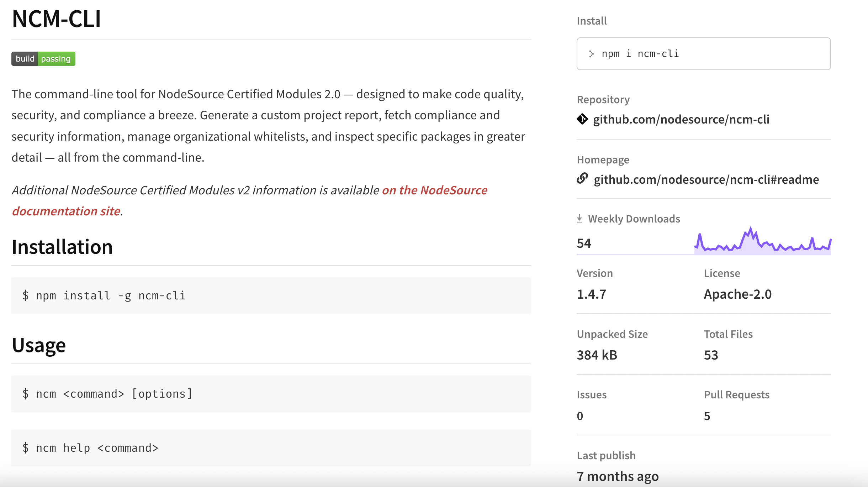The width and height of the screenshot is (868, 487).
Task: Follow the NodeSource documentation site link
Action: coord(434,190)
